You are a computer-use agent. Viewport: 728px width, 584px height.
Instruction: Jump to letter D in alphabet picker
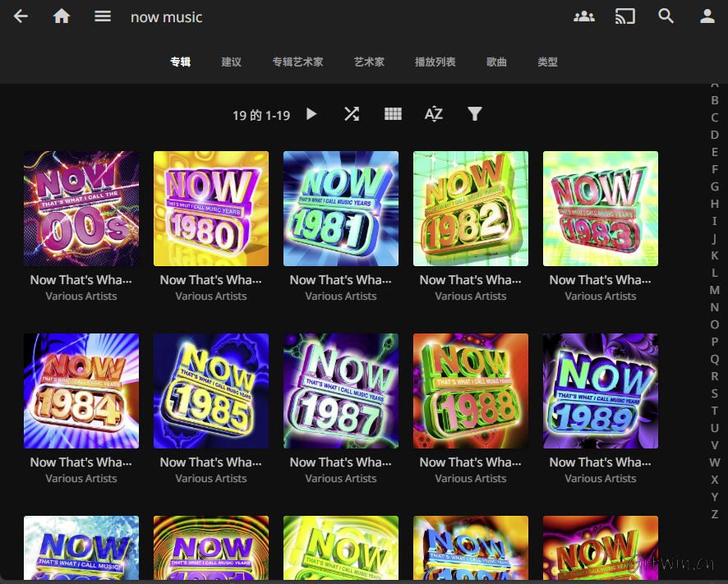[x=715, y=135]
